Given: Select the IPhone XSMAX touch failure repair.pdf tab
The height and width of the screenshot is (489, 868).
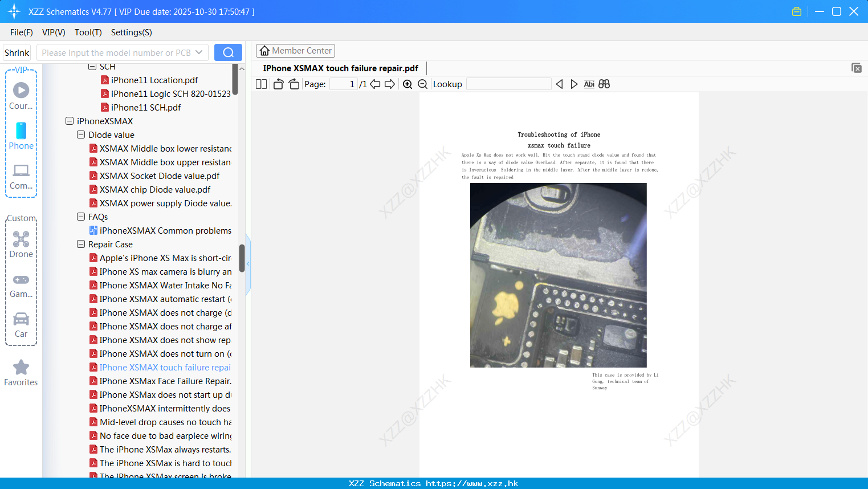Looking at the screenshot, I should [341, 68].
